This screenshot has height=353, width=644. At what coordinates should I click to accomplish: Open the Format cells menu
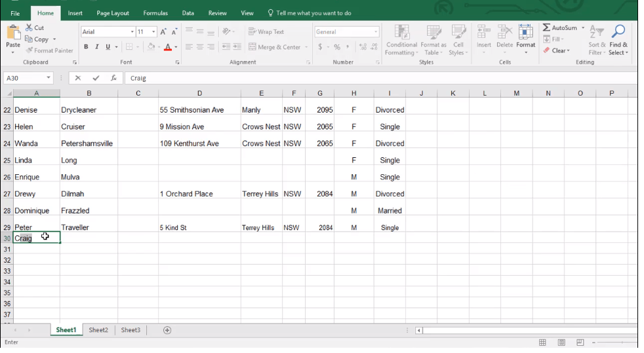(x=526, y=40)
